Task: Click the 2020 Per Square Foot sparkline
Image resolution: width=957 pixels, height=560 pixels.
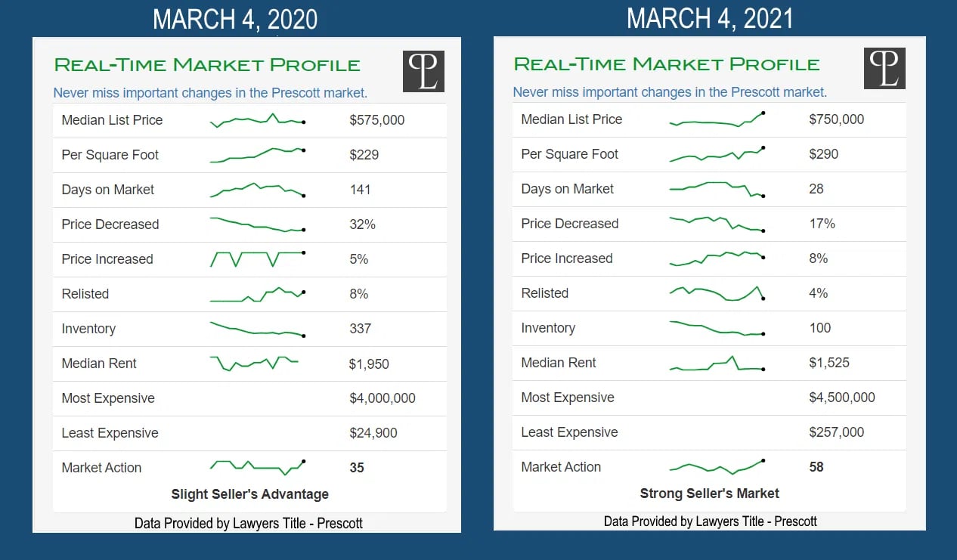Action: pyautogui.click(x=257, y=155)
